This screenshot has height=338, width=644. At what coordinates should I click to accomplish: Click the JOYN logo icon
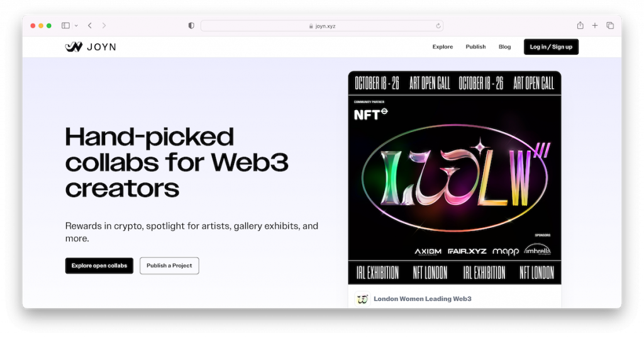[x=74, y=47]
